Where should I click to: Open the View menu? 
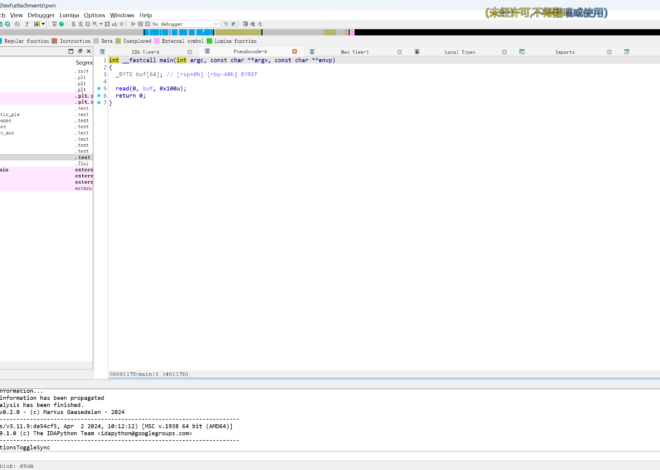coord(16,15)
